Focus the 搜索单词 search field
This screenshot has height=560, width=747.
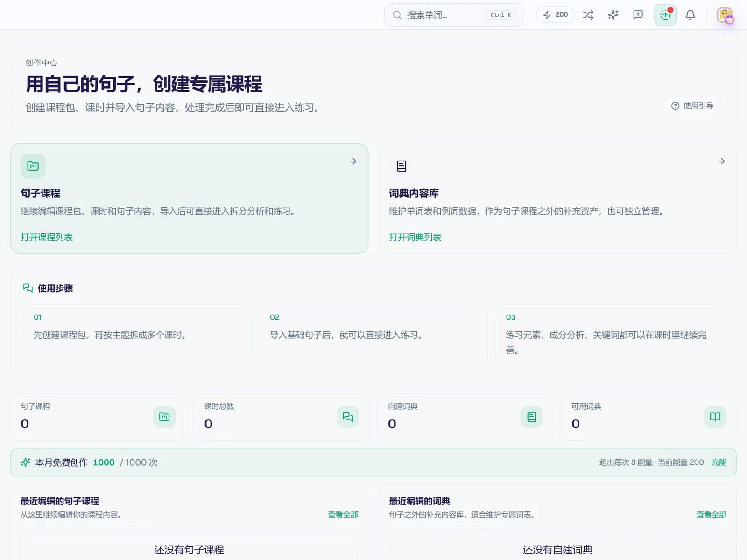[453, 15]
